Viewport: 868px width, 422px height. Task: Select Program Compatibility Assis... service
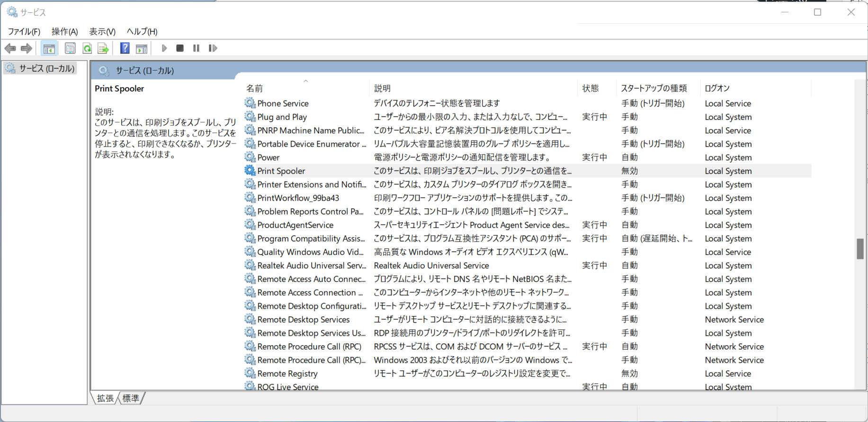point(311,238)
